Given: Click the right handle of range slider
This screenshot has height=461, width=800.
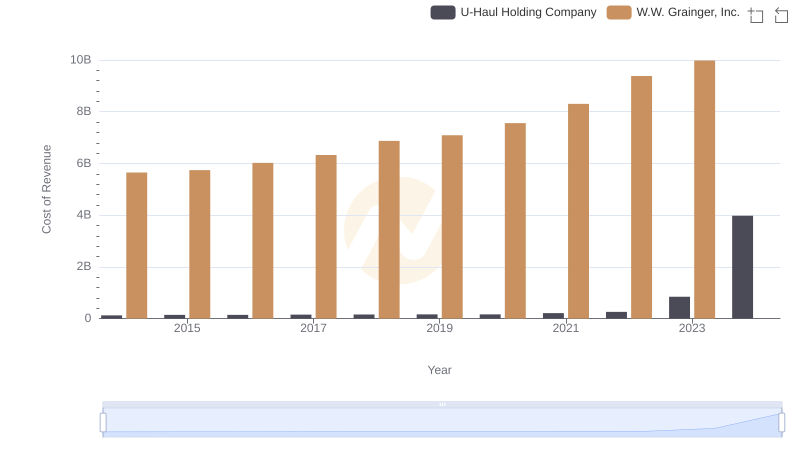Looking at the screenshot, I should pyautogui.click(x=782, y=423).
